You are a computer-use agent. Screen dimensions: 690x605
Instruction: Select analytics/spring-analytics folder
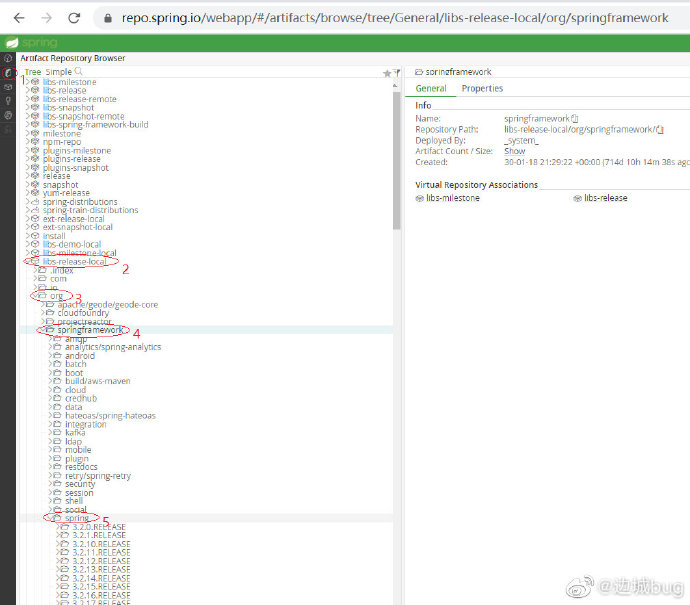(x=113, y=347)
